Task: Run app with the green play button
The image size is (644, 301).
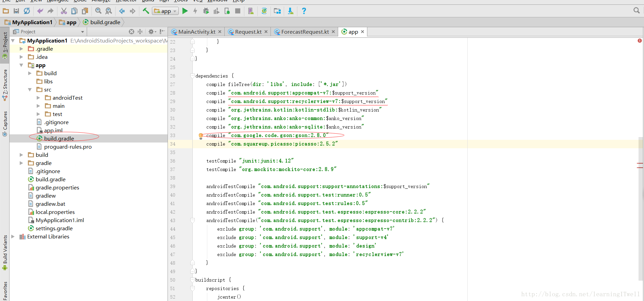Action: point(185,11)
